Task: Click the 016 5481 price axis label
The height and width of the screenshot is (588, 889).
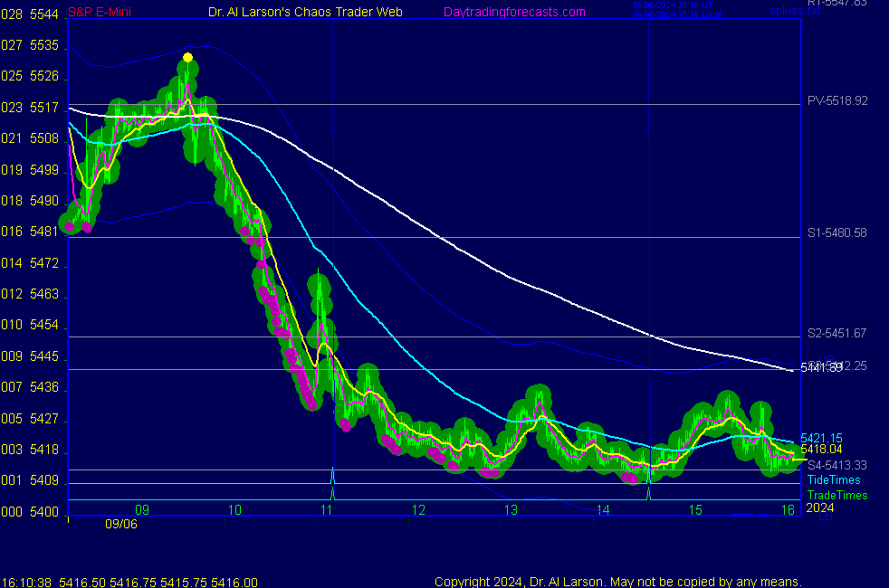Action: tap(30, 232)
